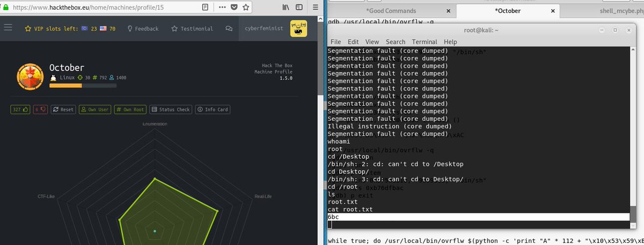Click the Status Check button
Screen dimensions: 644x245
pos(171,109)
